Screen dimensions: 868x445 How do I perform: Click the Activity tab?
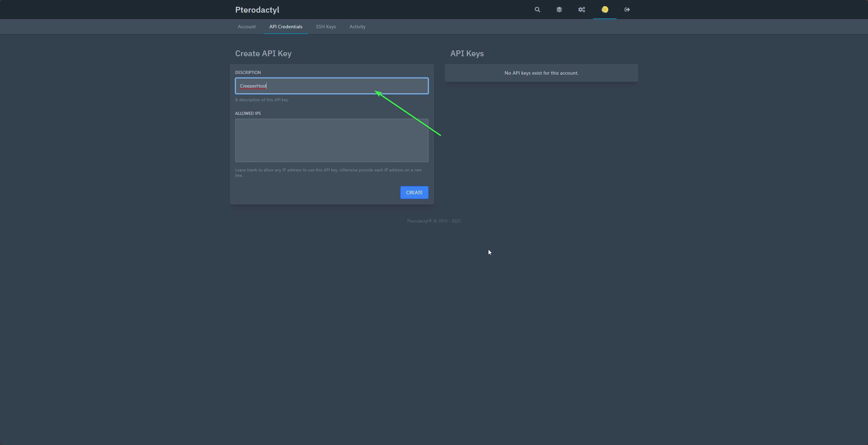[357, 27]
